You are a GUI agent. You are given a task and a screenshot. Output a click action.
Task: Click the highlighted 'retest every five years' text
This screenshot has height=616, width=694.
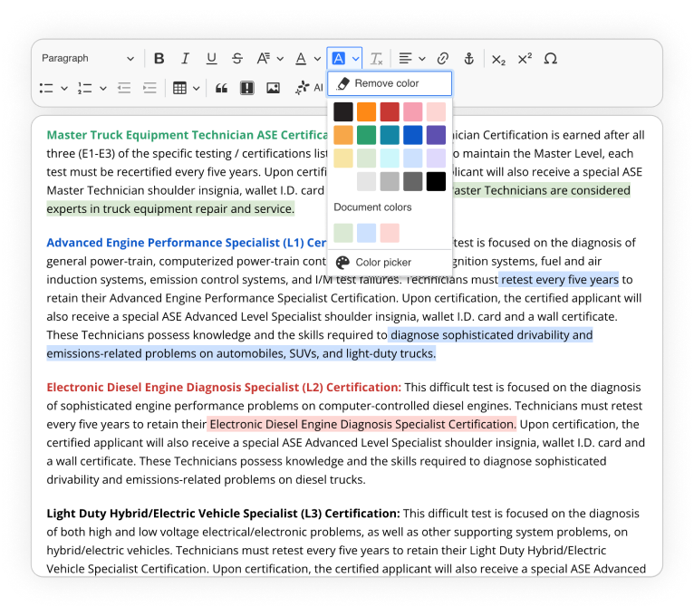[559, 280]
